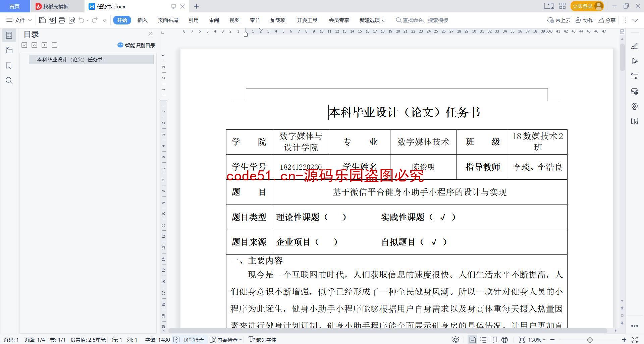
Task: Expand the 文件 dropdown arrow
Action: tap(30, 20)
